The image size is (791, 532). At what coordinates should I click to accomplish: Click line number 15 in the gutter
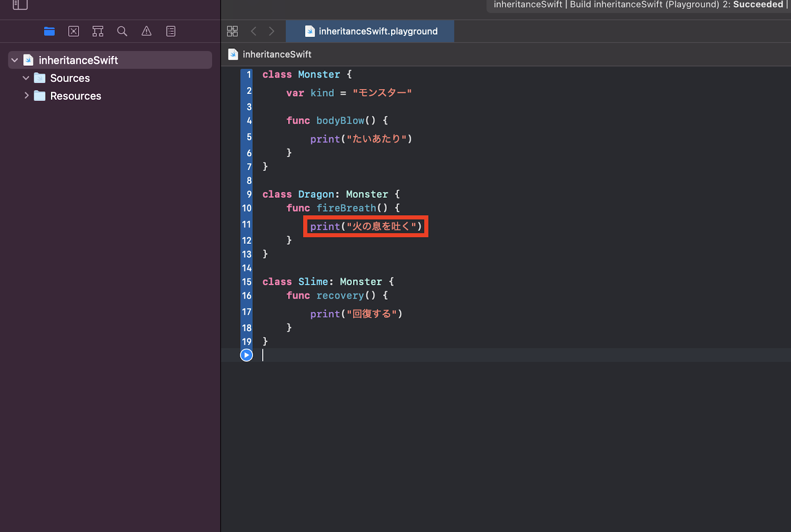(x=247, y=282)
